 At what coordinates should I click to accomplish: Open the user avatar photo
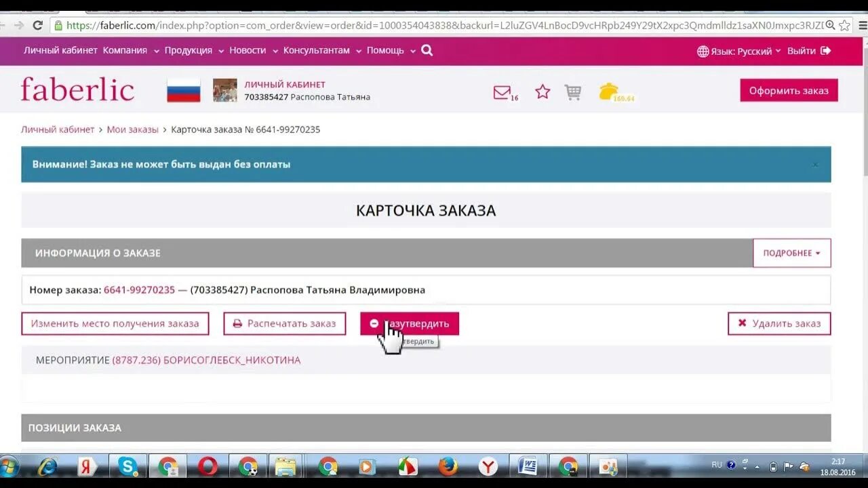[225, 90]
